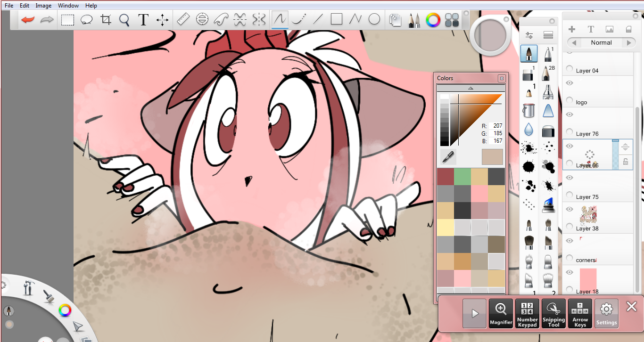Open the Number Keypad button

527,313
